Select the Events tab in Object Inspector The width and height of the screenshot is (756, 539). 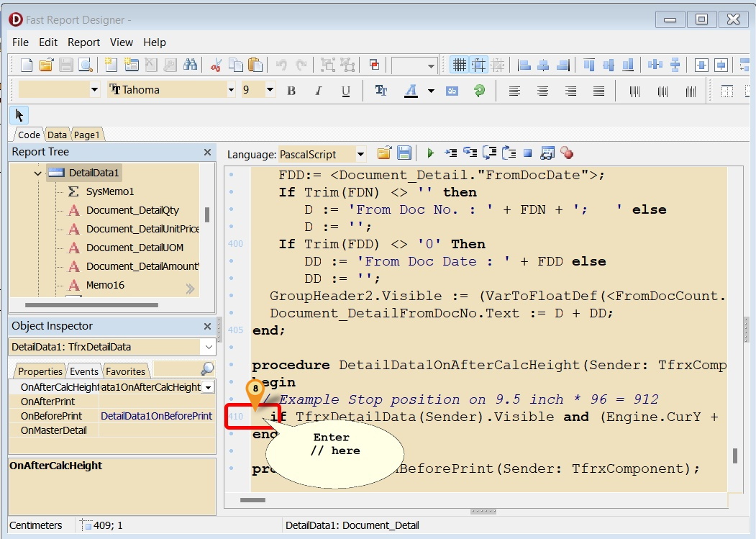(x=83, y=371)
